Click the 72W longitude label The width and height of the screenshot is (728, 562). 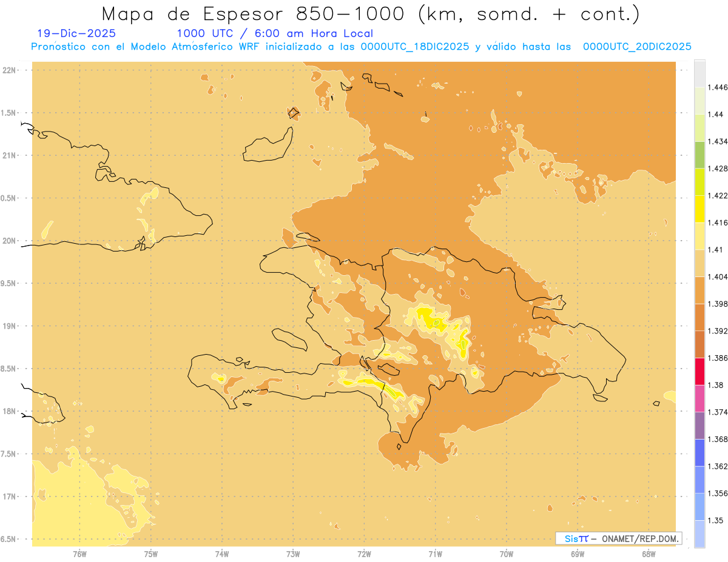point(364,554)
